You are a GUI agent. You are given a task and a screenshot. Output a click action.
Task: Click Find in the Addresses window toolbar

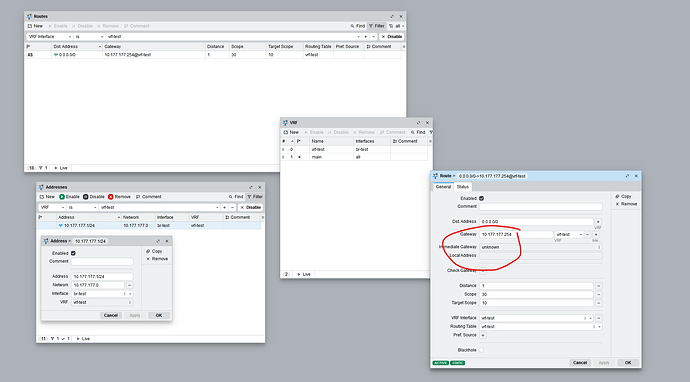coord(236,197)
